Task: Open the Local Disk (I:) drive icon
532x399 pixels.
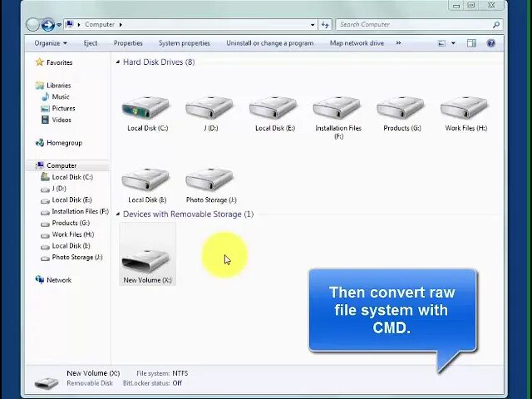Action: (x=146, y=180)
